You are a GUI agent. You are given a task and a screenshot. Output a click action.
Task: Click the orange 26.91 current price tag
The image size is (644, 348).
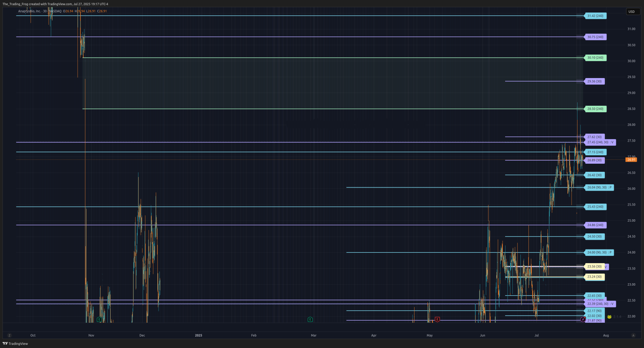click(x=631, y=160)
